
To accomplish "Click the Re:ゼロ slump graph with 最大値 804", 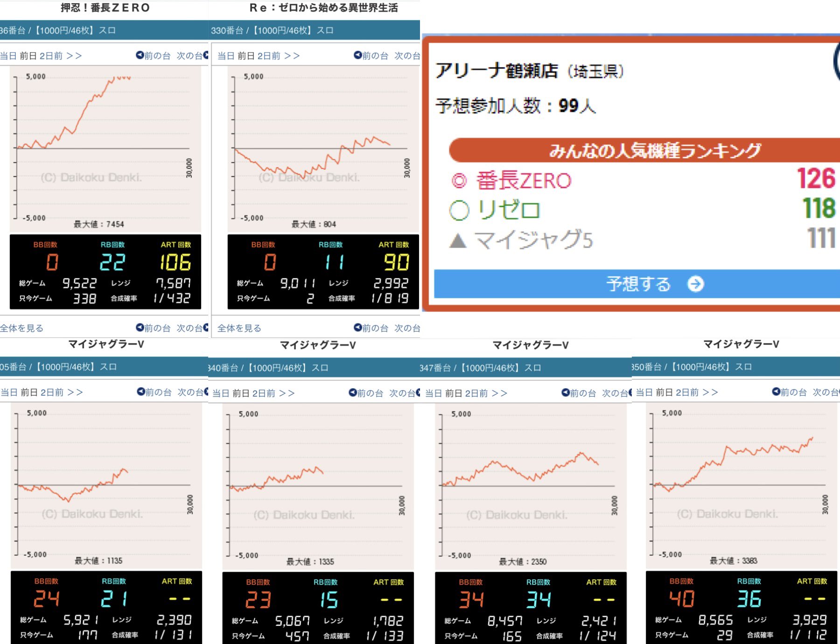I will click(x=323, y=149).
